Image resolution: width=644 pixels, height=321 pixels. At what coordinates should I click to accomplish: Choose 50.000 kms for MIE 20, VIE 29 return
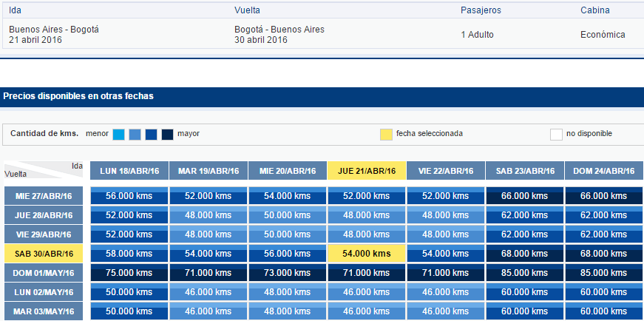[288, 234]
